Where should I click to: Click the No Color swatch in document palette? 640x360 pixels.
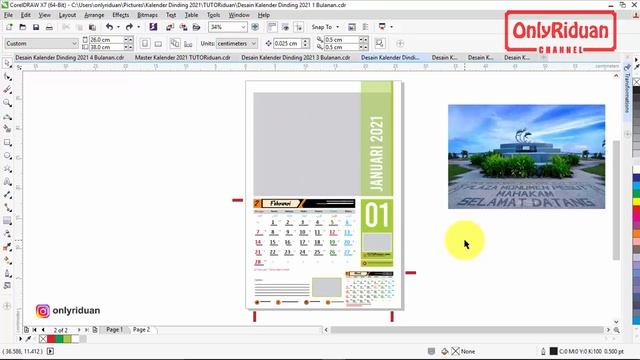coord(43,339)
